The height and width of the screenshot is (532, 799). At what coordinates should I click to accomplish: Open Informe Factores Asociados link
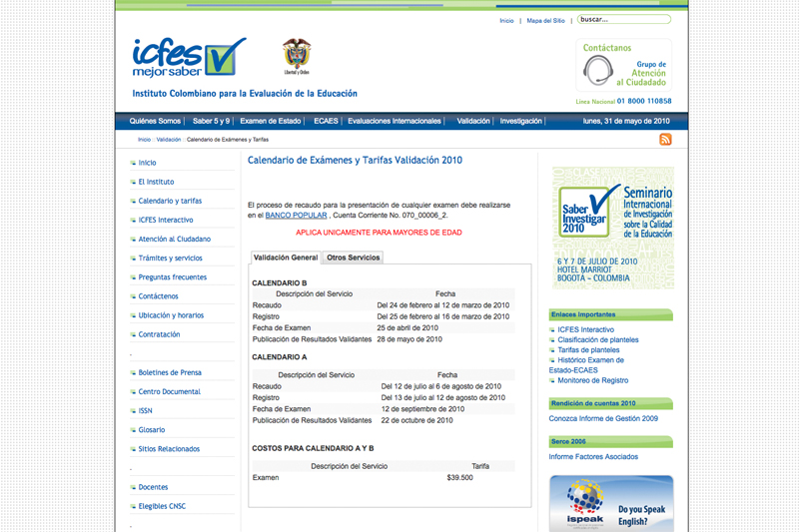(x=593, y=457)
